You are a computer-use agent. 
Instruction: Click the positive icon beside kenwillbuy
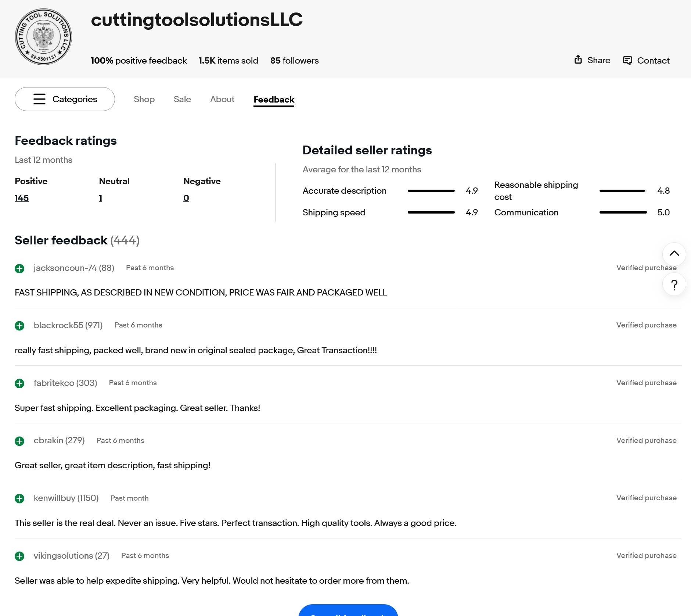pos(19,499)
